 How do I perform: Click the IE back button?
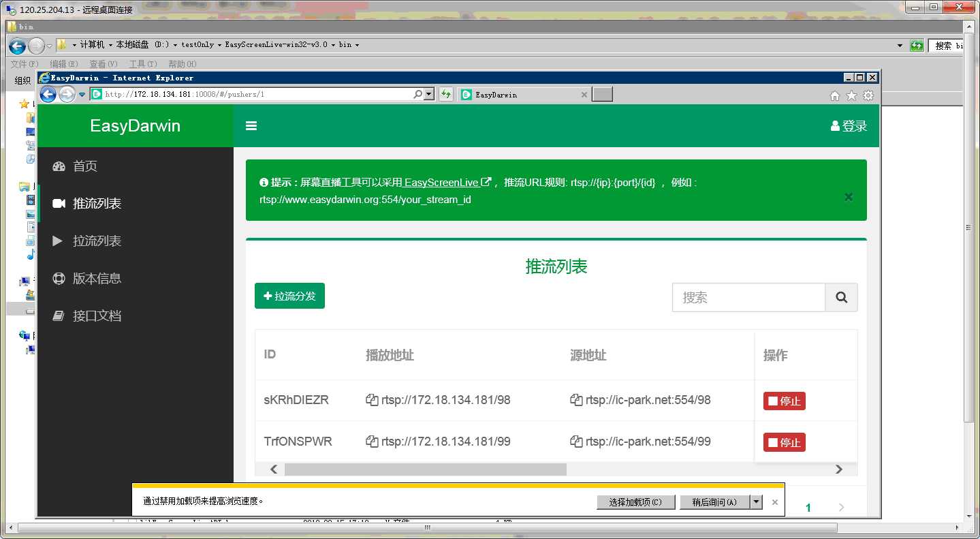[48, 94]
